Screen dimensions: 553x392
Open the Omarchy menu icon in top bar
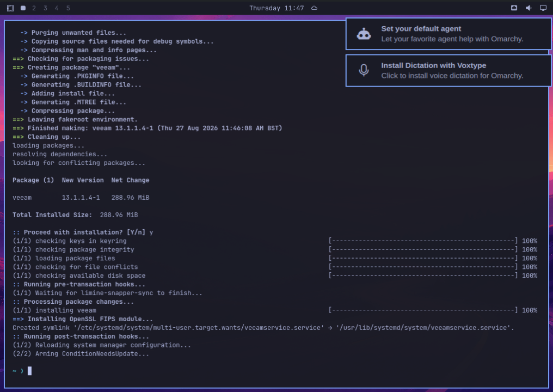pyautogui.click(x=10, y=8)
